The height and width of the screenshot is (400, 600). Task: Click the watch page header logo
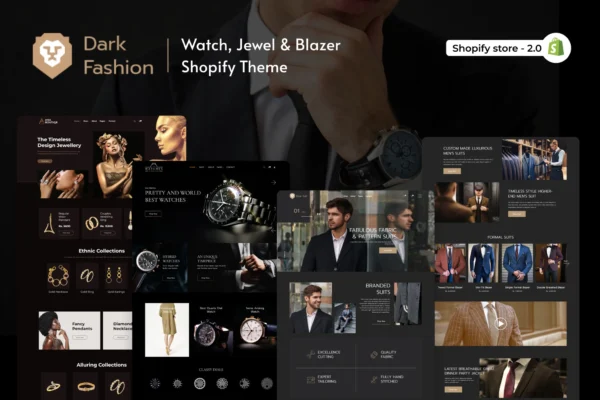[154, 168]
